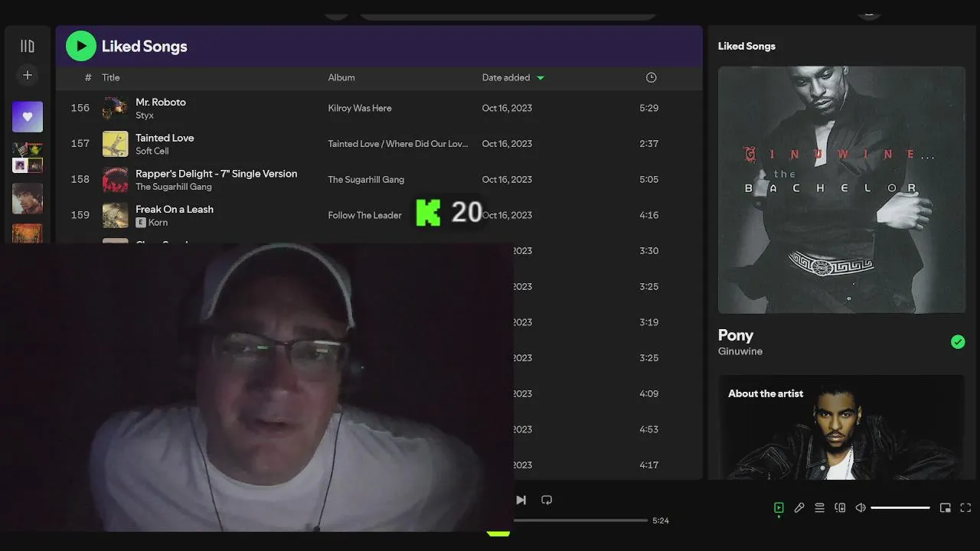Open Liked Songs heart tile in sidebar
Screen dimensions: 980x551
pyautogui.click(x=28, y=116)
